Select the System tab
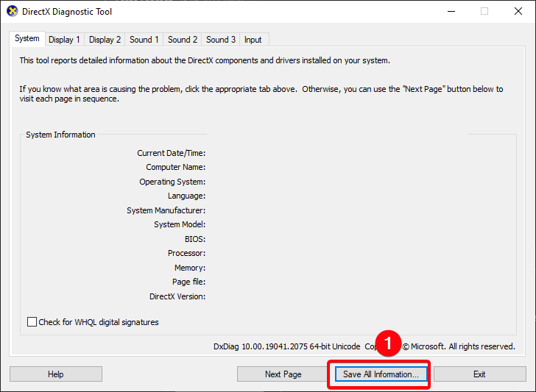 [x=27, y=39]
